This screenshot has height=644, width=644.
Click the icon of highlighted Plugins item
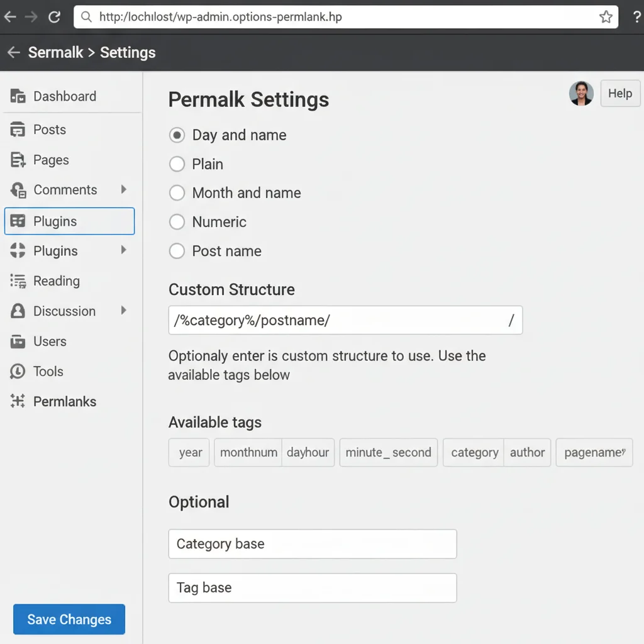(18, 221)
